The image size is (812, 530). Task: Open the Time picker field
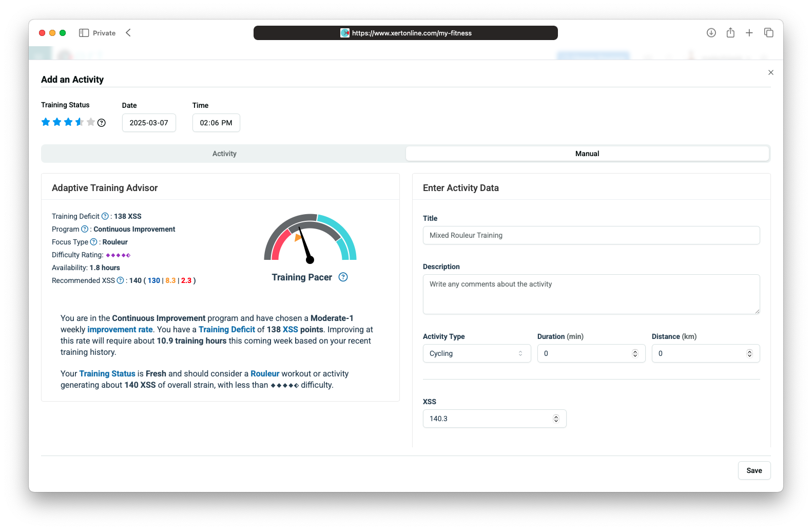tap(216, 123)
